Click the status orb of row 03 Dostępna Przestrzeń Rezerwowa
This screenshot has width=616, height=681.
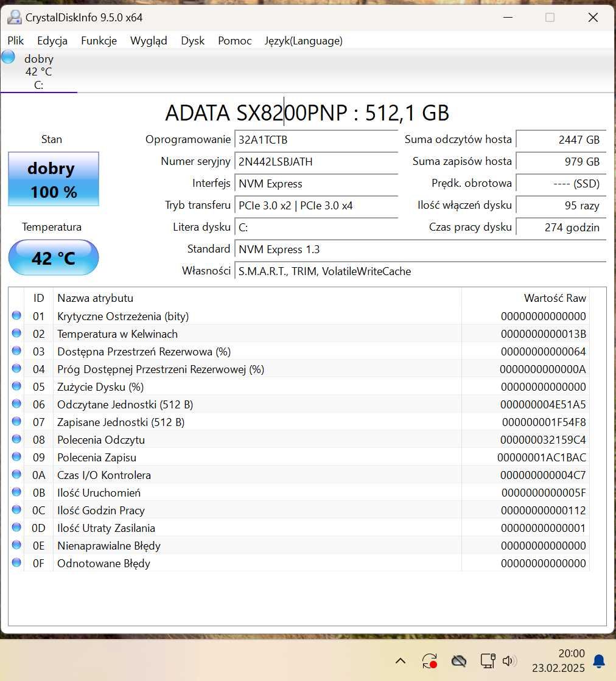(16, 351)
